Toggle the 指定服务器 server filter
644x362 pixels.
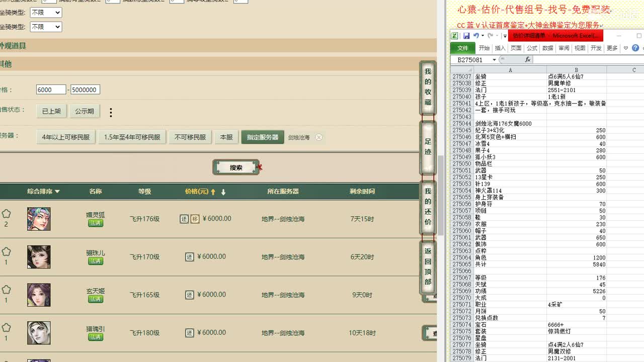[x=263, y=137]
